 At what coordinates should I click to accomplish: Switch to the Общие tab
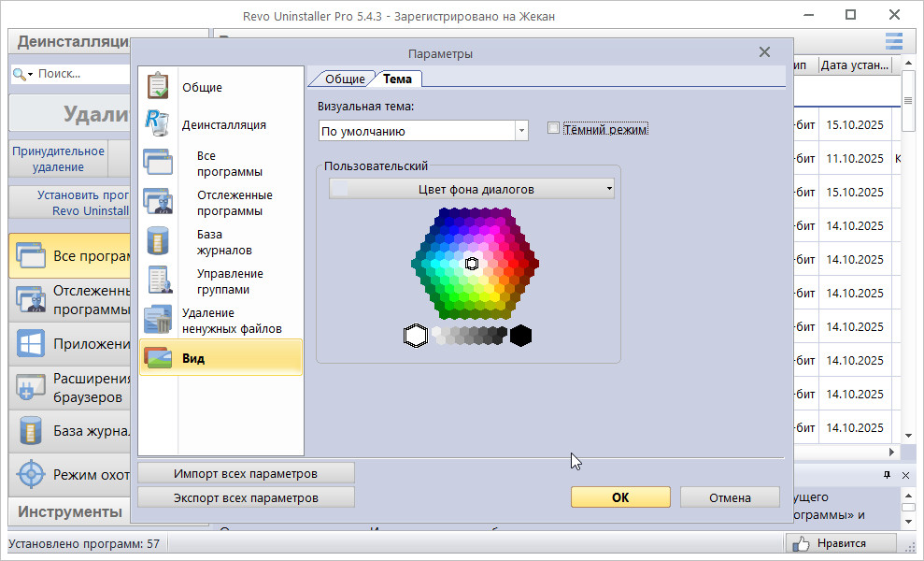pyautogui.click(x=344, y=79)
